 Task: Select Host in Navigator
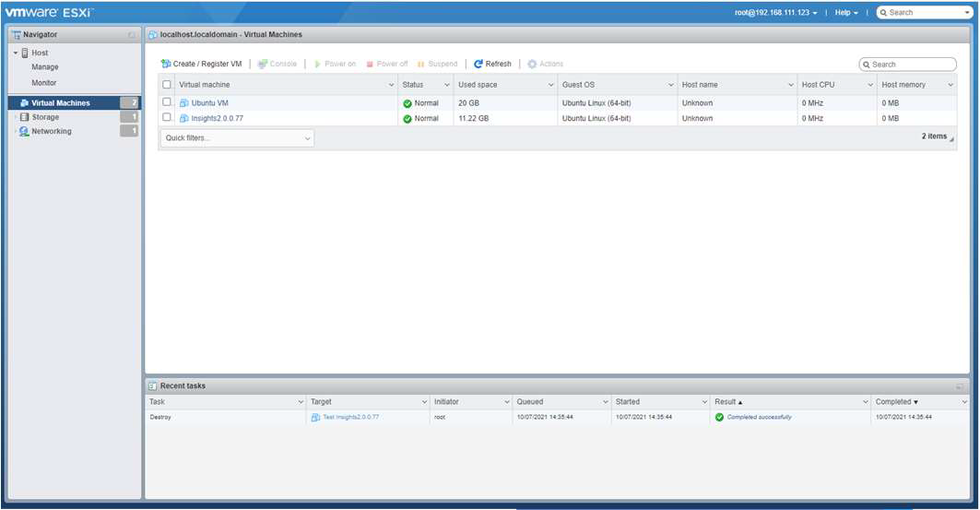pyautogui.click(x=40, y=53)
